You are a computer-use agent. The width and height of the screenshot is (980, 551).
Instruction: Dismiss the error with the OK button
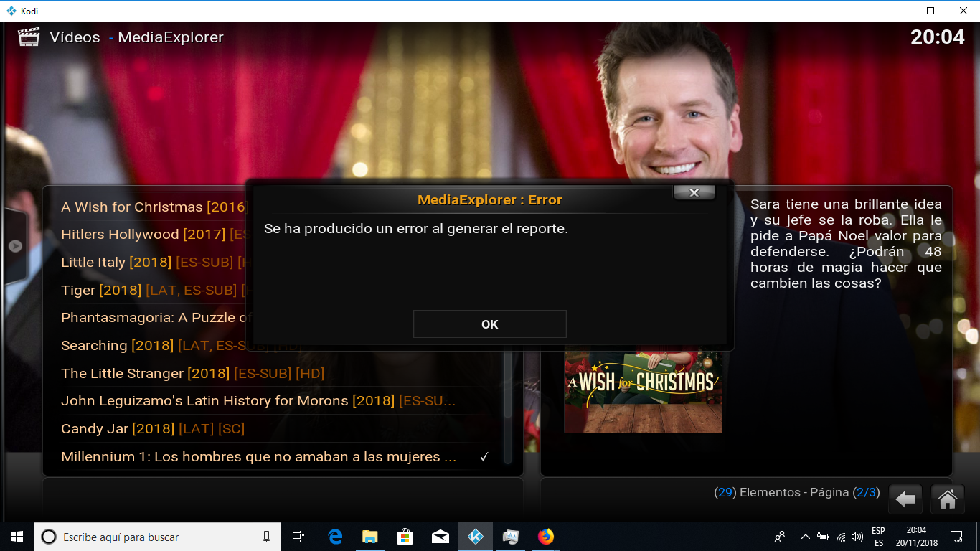pyautogui.click(x=489, y=324)
